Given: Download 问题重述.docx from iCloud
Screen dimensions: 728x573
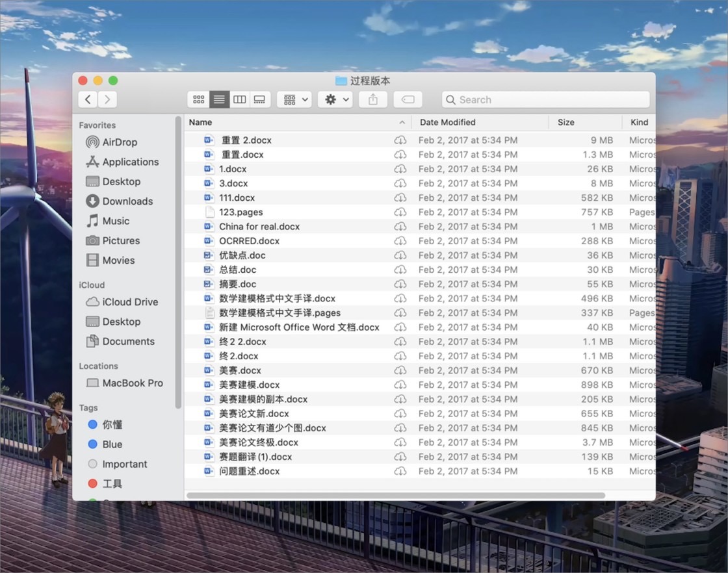Looking at the screenshot, I should 400,471.
